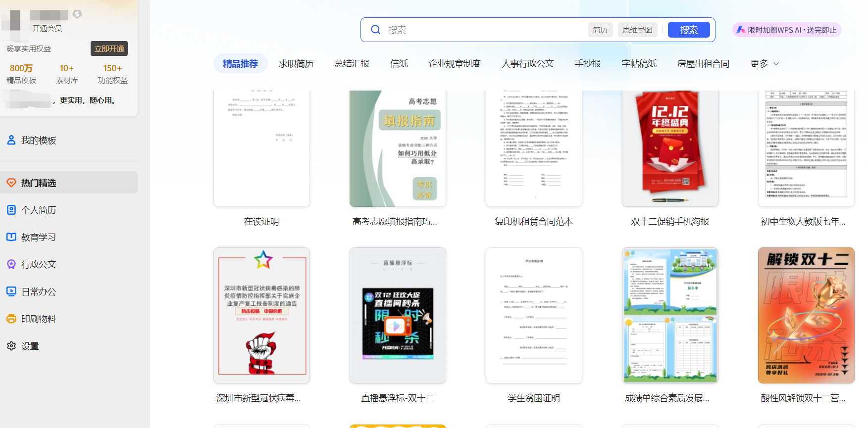The width and height of the screenshot is (868, 428).
Task: Open the 求职简历 tab
Action: [x=296, y=64]
